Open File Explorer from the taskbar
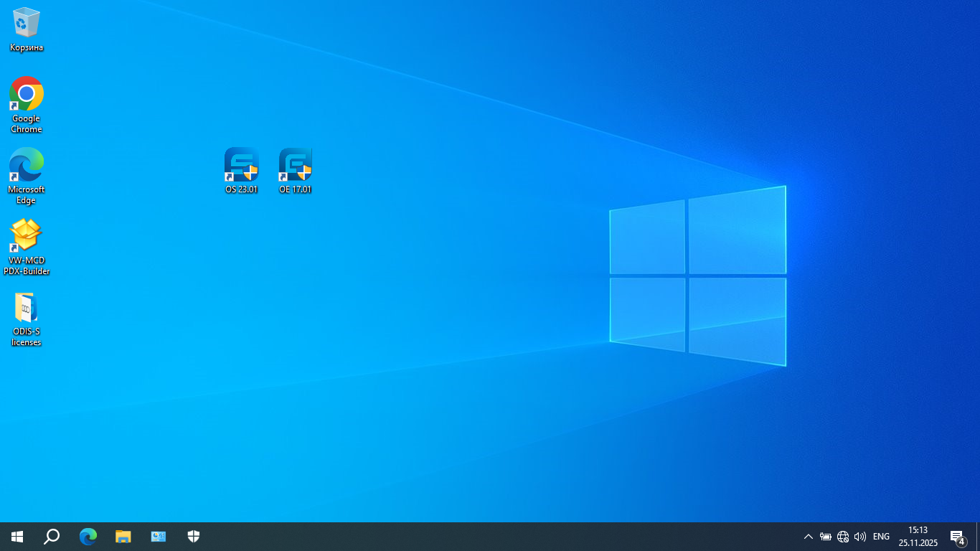 pyautogui.click(x=123, y=536)
